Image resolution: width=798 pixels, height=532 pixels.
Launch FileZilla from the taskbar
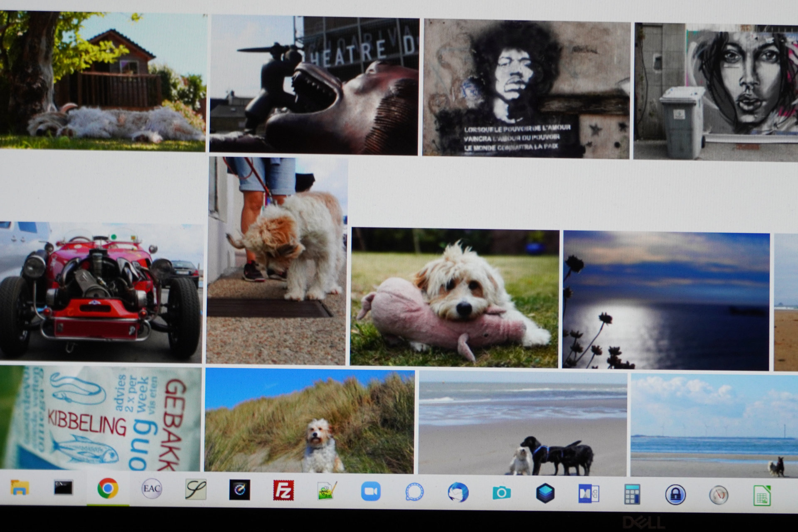[x=283, y=490]
